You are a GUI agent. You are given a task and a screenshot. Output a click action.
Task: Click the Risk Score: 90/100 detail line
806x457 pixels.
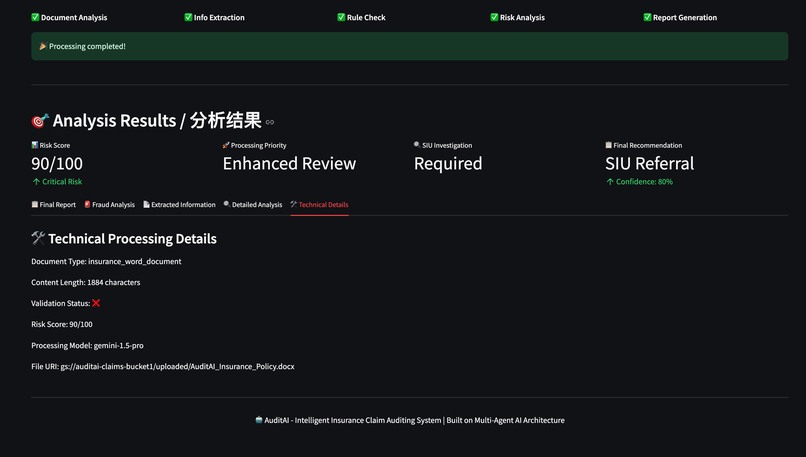[x=62, y=324]
